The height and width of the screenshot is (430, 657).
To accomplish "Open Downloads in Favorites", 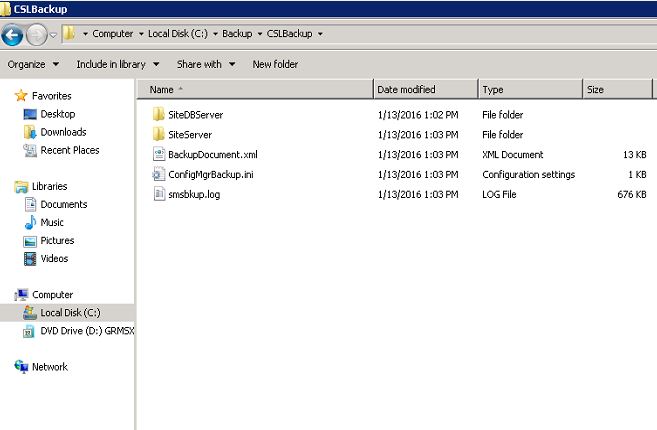I will click(x=62, y=132).
